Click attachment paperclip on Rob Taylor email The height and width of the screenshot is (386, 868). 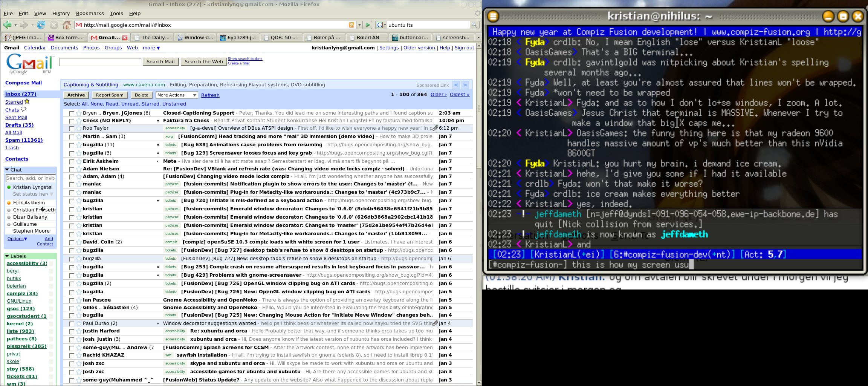pyautogui.click(x=435, y=128)
